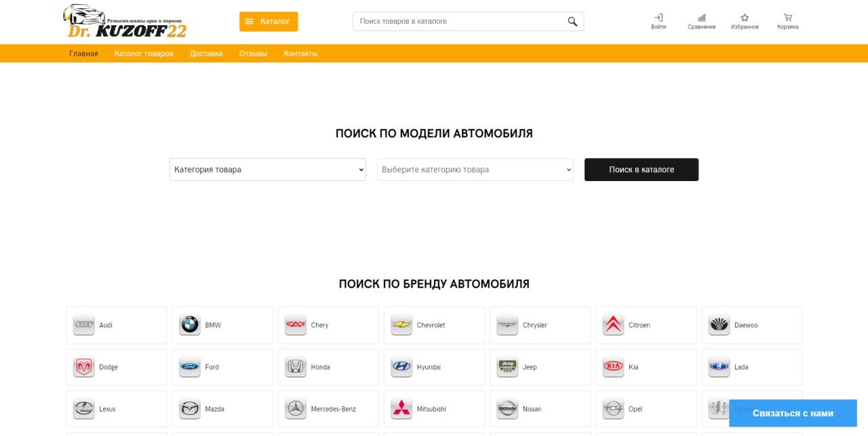The width and height of the screenshot is (868, 436).
Task: Select the Jeep brand logo
Action: (507, 367)
